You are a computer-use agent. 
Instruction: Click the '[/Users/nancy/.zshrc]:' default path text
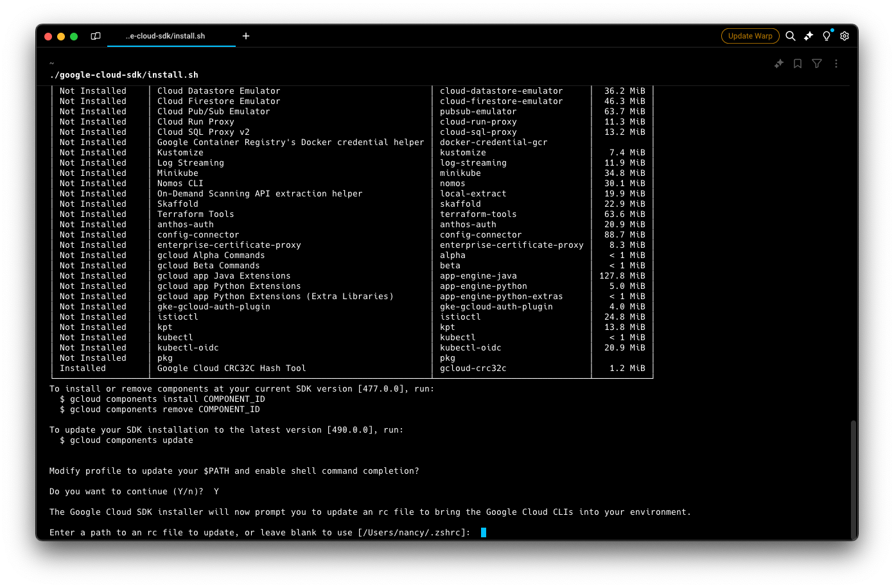[414, 533]
